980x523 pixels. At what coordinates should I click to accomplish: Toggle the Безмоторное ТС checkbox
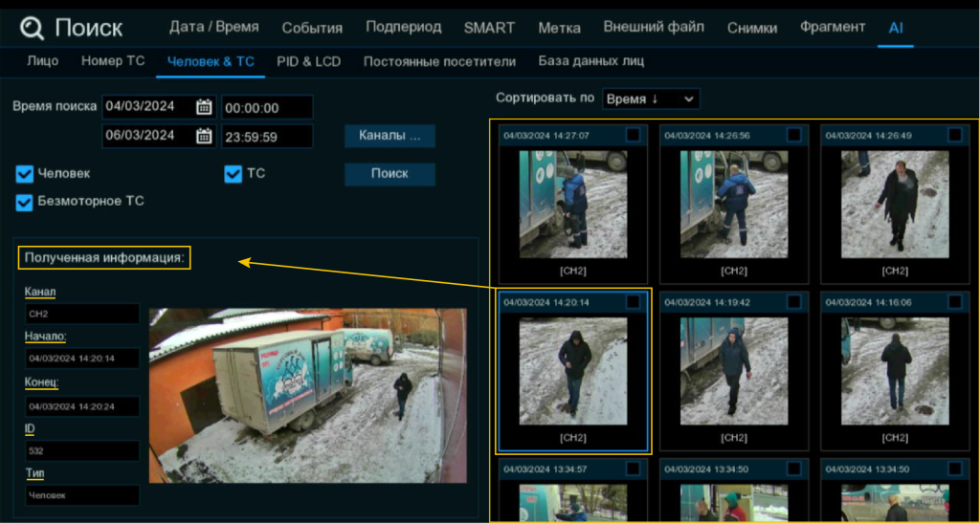point(24,202)
